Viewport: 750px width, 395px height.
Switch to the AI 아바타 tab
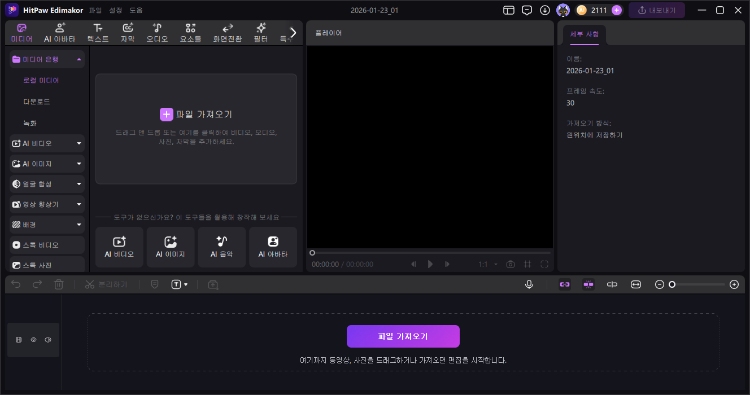click(60, 33)
